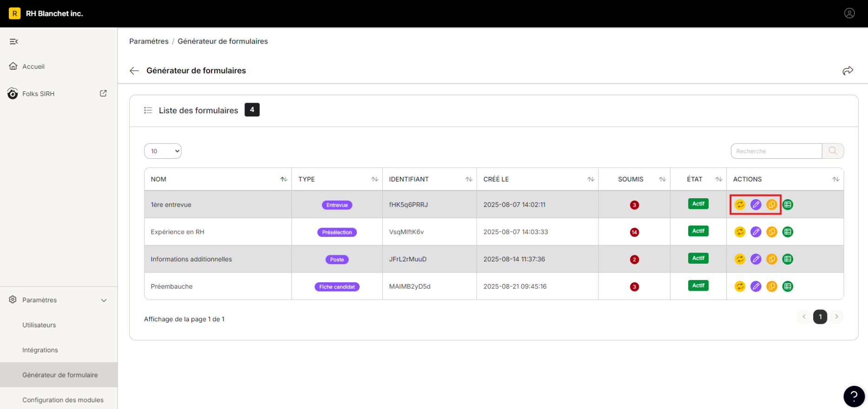Screen dimensions: 868x409
Task: Select identifier VsqMlftK6v cell
Action: click(x=429, y=232)
